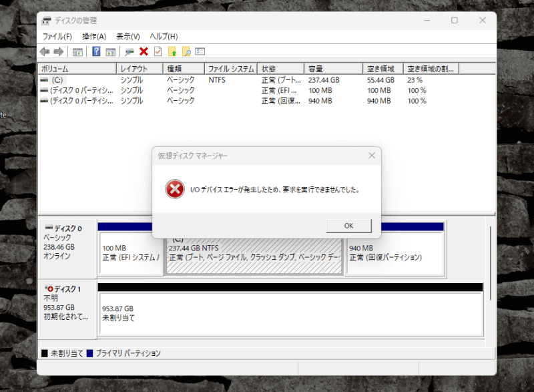Click the red X delete toolbar icon
Image resolution: width=534 pixels, height=392 pixels.
click(x=144, y=51)
